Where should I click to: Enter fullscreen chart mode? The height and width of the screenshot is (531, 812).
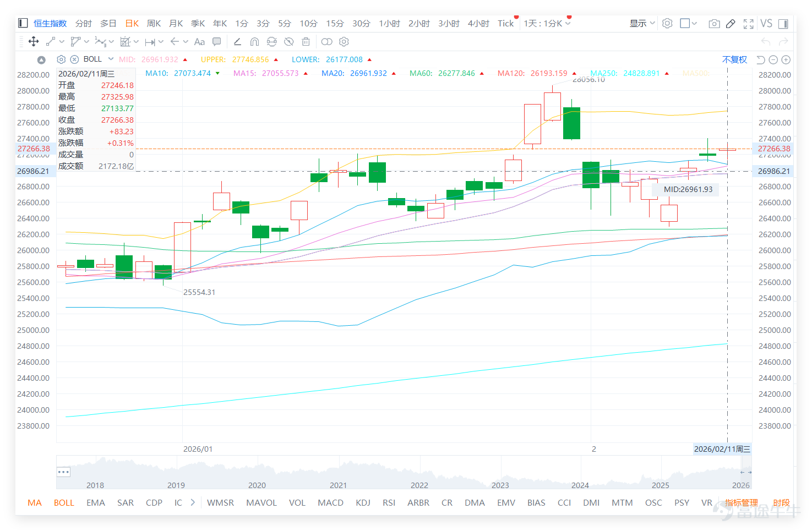coord(748,24)
